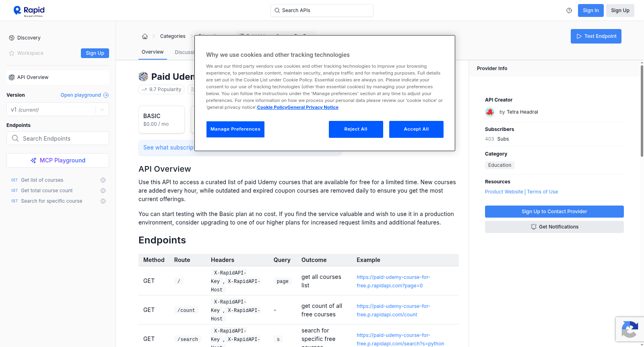This screenshot has width=644, height=347.
Task: Click the Tetra Headral creator name
Action: (x=522, y=112)
